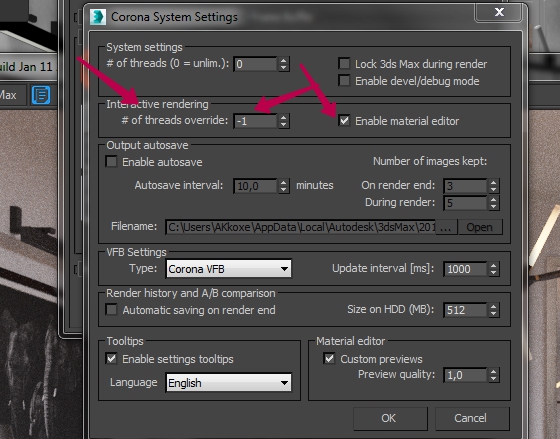Uncheck Enable material editor checkbox
The image size is (560, 439).
[x=344, y=120]
